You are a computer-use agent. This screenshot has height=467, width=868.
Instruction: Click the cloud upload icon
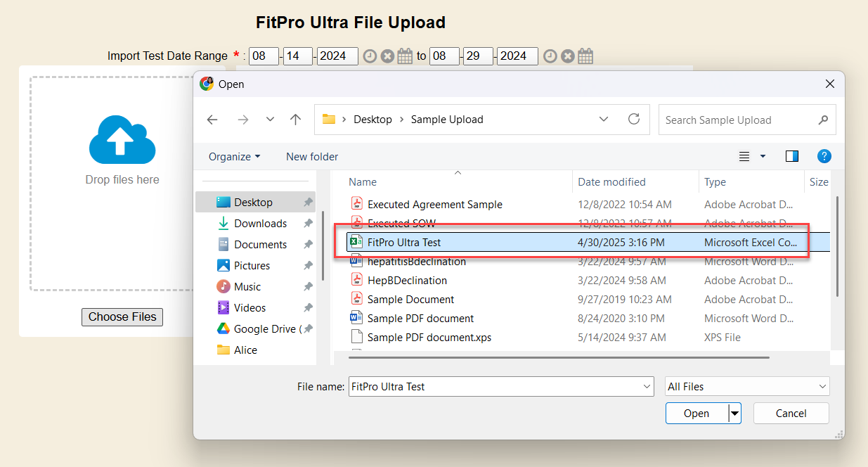pos(122,141)
